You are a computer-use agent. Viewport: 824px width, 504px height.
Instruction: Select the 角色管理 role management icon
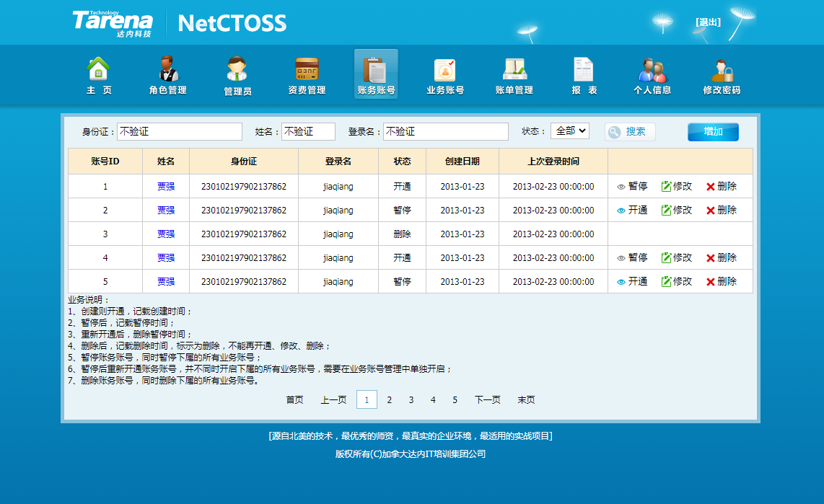pos(167,74)
